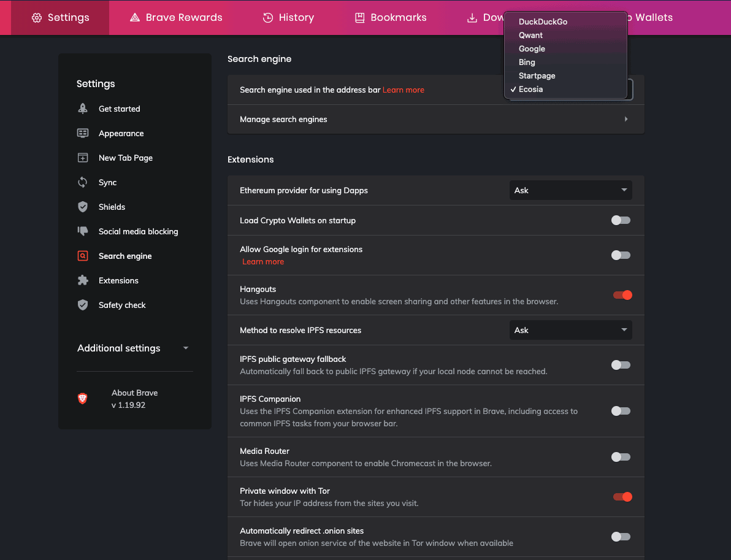Viewport: 731px width, 560px height.
Task: Turn off the Hangouts toggle
Action: click(622, 294)
